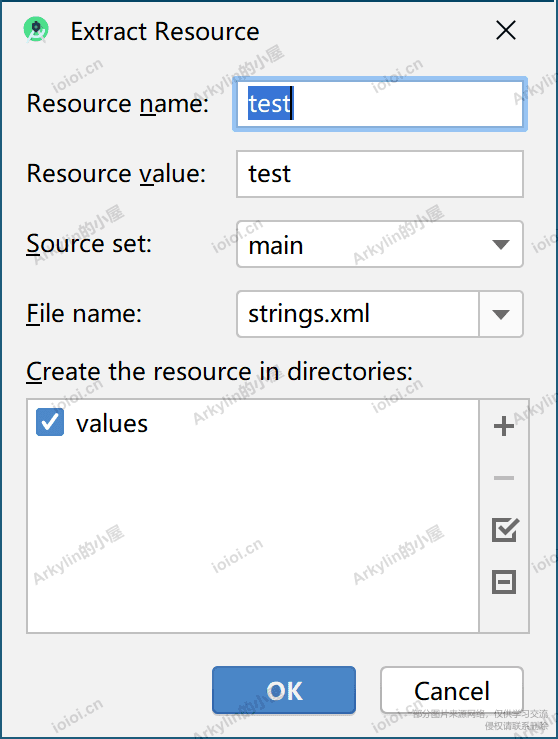This screenshot has width=558, height=739.
Task: Click the Create the resource in directories label
Action: (x=219, y=371)
